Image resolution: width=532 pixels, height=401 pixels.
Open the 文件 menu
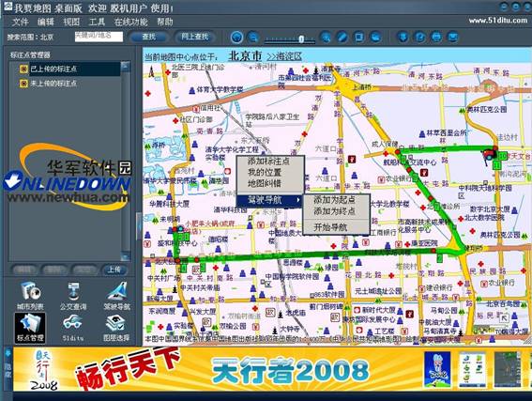20,23
